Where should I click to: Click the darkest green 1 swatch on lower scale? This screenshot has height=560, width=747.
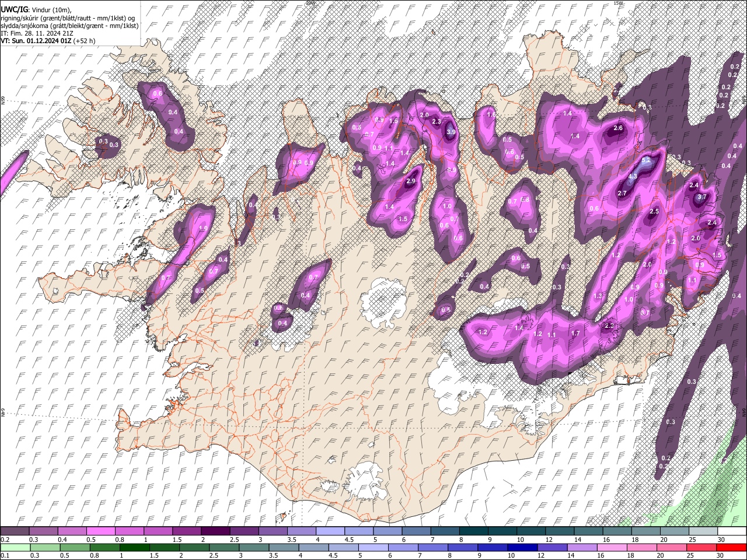(134, 548)
